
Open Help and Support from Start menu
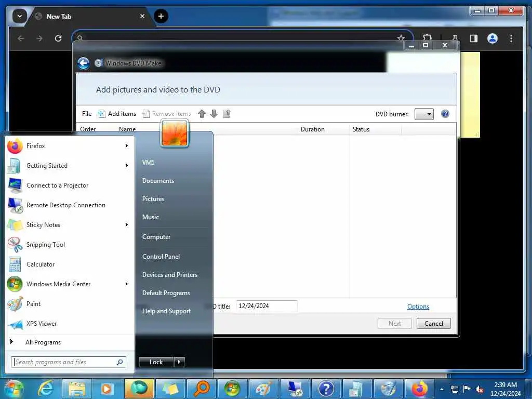coord(167,311)
